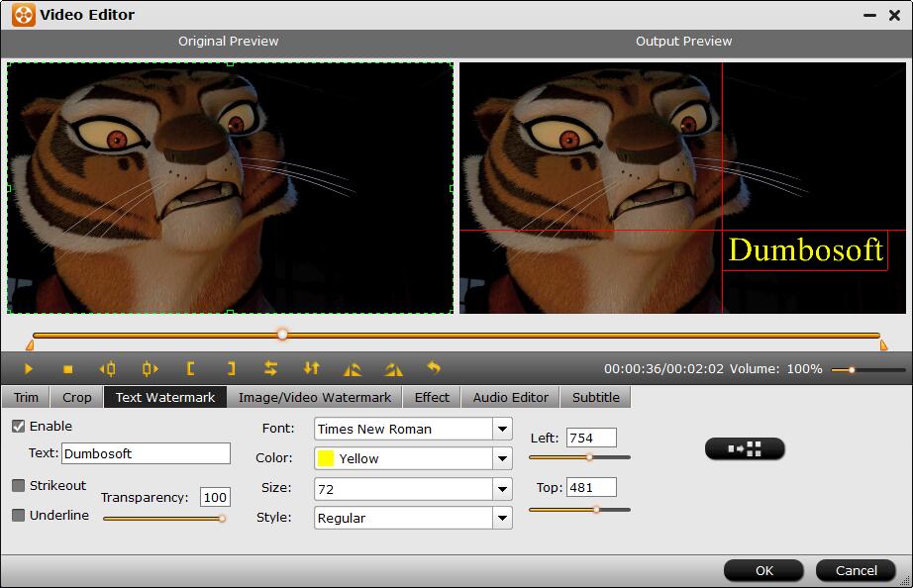This screenshot has height=588, width=913.
Task: Toggle the Underline checkbox
Action: (x=19, y=516)
